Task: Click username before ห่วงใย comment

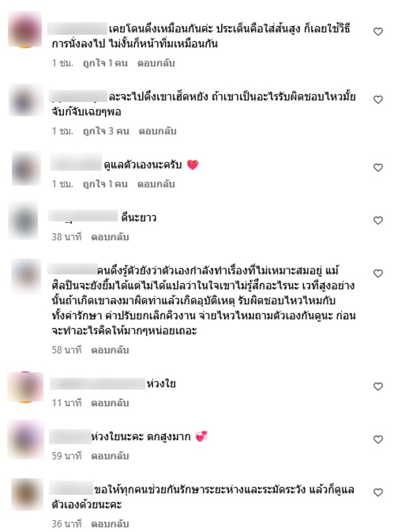Action: pyautogui.click(x=97, y=384)
